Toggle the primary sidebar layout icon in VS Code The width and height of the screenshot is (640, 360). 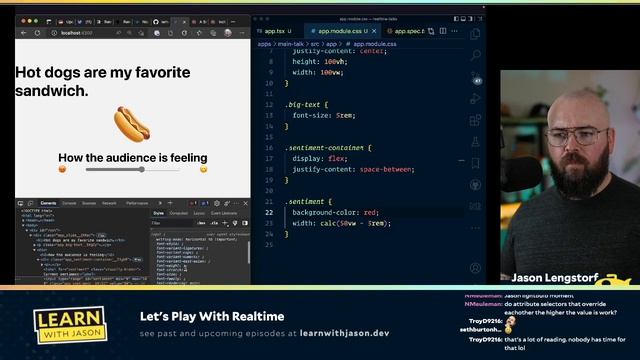pos(456,19)
